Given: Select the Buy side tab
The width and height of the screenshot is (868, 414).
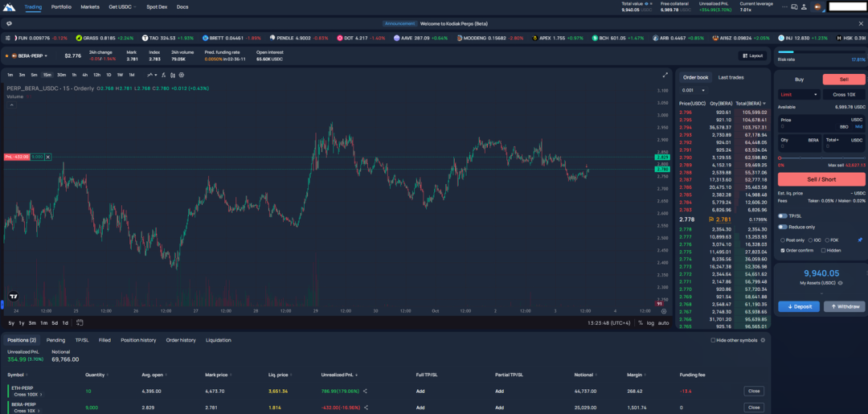Looking at the screenshot, I should click(x=799, y=79).
